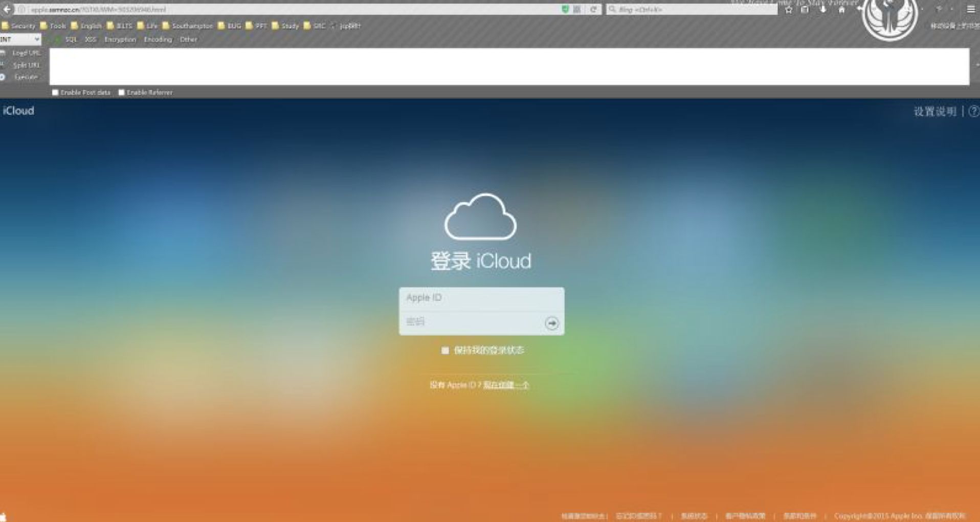This screenshot has height=522, width=980.
Task: Reload the page with the refresh icon
Action: 593,9
